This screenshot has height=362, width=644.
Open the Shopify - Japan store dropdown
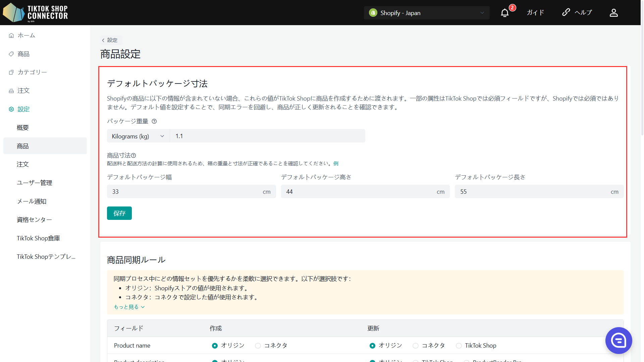pos(426,13)
